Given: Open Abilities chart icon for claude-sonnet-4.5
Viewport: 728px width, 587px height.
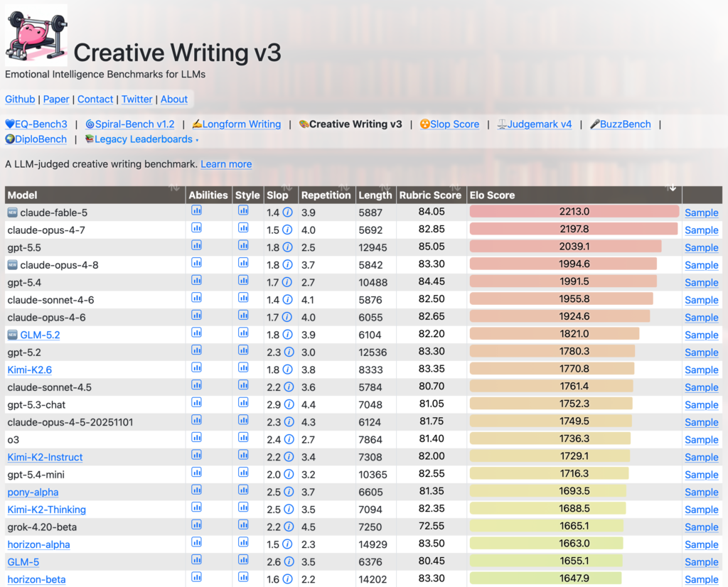Looking at the screenshot, I should 196,385.
